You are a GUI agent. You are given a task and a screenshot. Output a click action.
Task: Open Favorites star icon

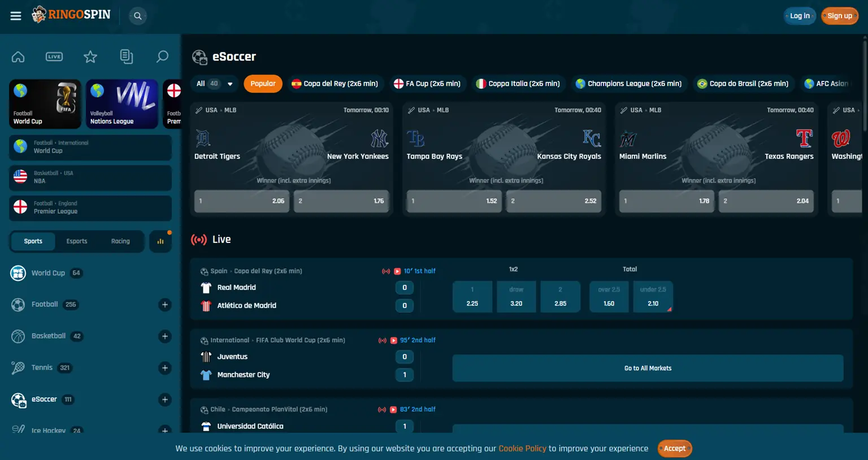click(x=90, y=57)
